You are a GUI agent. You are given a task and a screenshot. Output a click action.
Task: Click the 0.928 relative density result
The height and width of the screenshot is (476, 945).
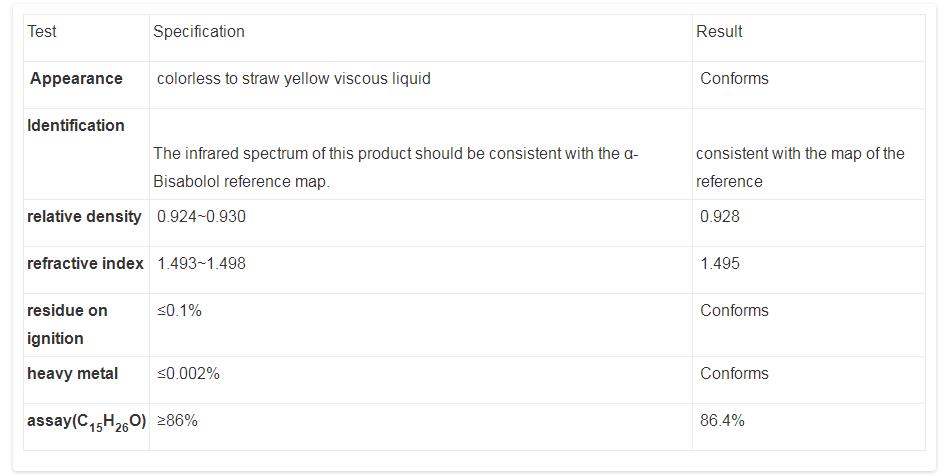click(720, 217)
